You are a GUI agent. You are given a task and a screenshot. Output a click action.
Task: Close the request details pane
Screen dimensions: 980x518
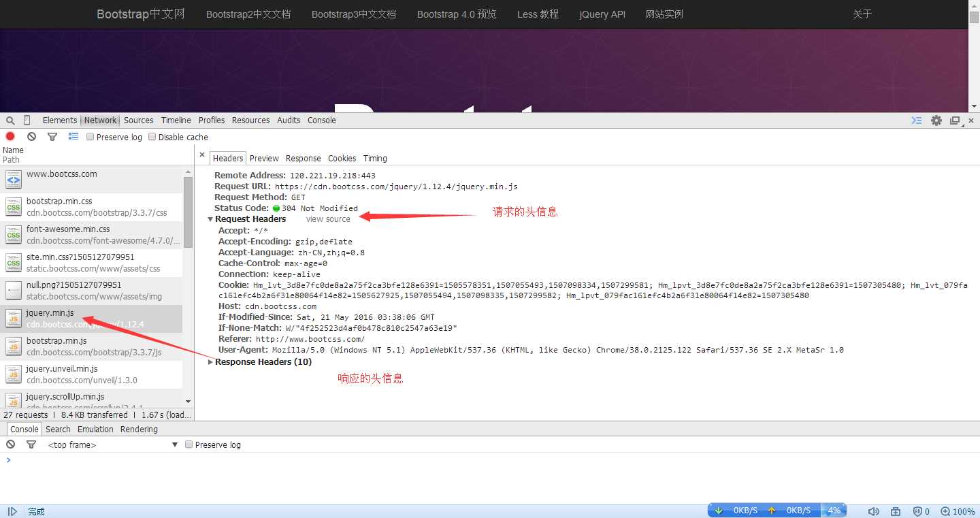[x=202, y=155]
